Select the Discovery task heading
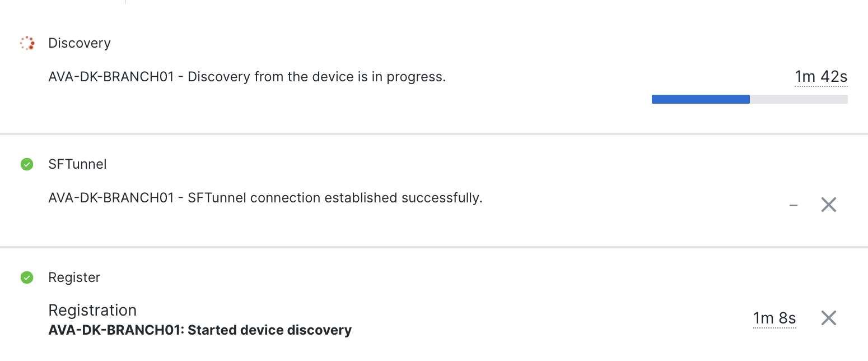 [x=79, y=43]
